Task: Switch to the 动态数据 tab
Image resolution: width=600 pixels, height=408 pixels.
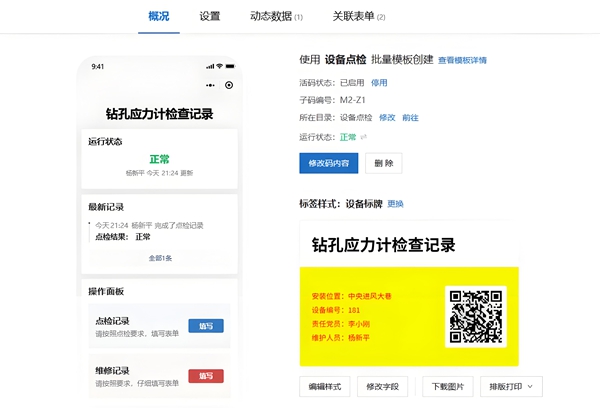Action: tap(276, 16)
